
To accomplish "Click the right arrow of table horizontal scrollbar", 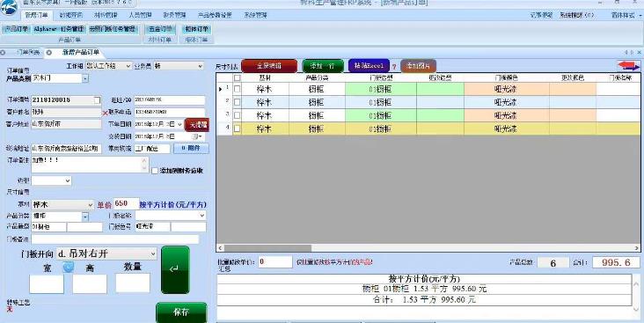I will pyautogui.click(x=637, y=248).
